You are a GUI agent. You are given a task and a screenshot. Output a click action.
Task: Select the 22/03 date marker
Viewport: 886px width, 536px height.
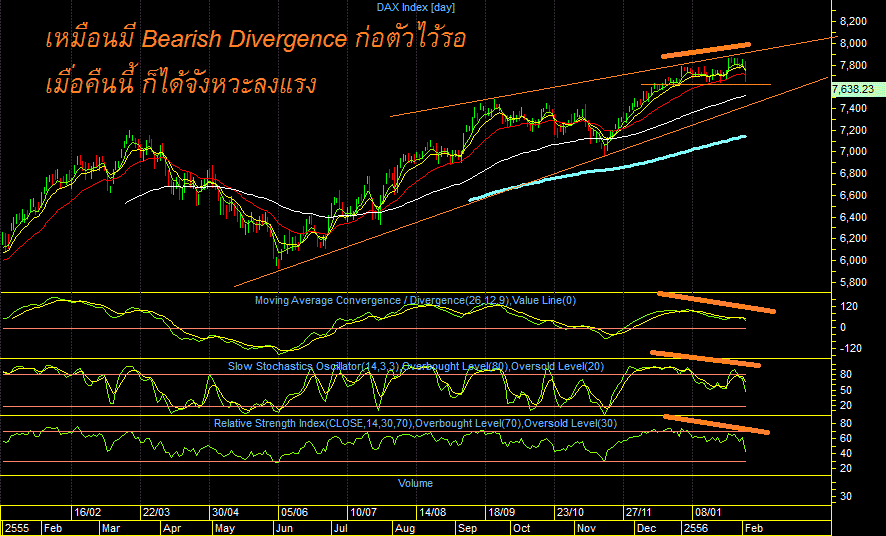click(157, 513)
